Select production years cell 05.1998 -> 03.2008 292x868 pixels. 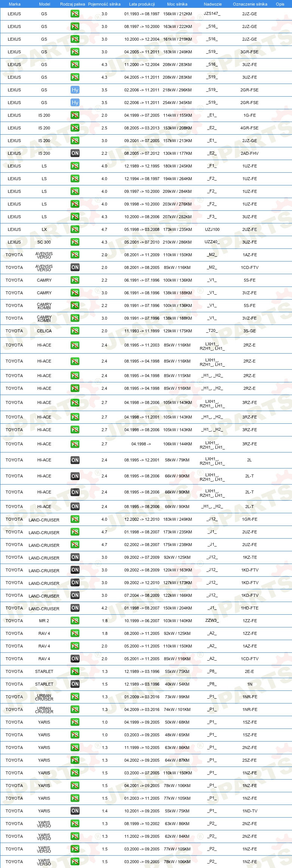tap(142, 229)
